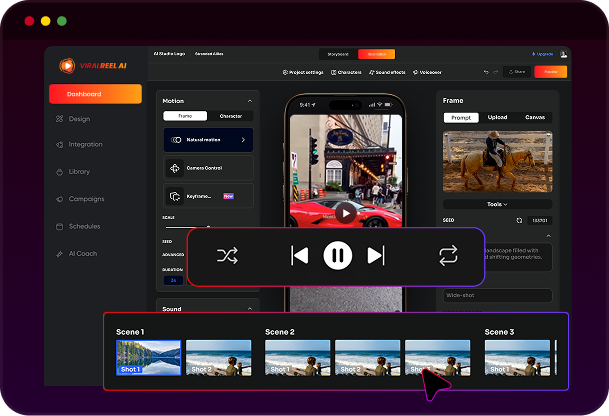Switch the Motion toggle to Character
The image size is (609, 416).
click(x=230, y=116)
